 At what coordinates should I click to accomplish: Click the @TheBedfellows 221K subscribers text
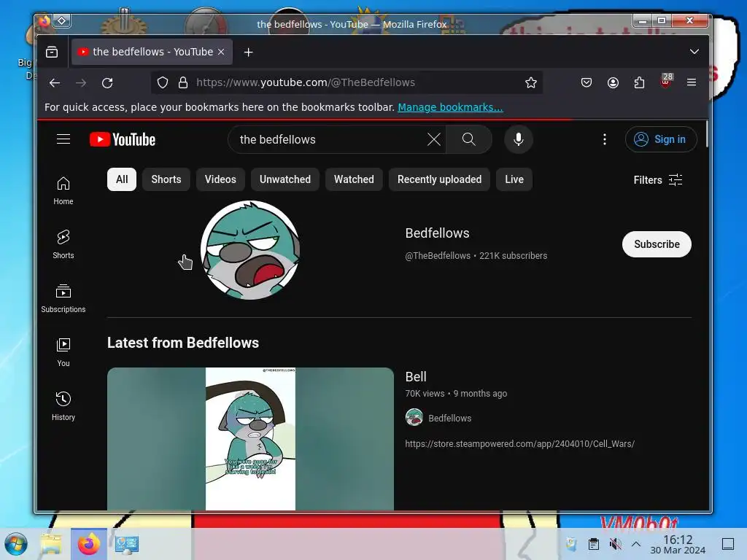476,256
